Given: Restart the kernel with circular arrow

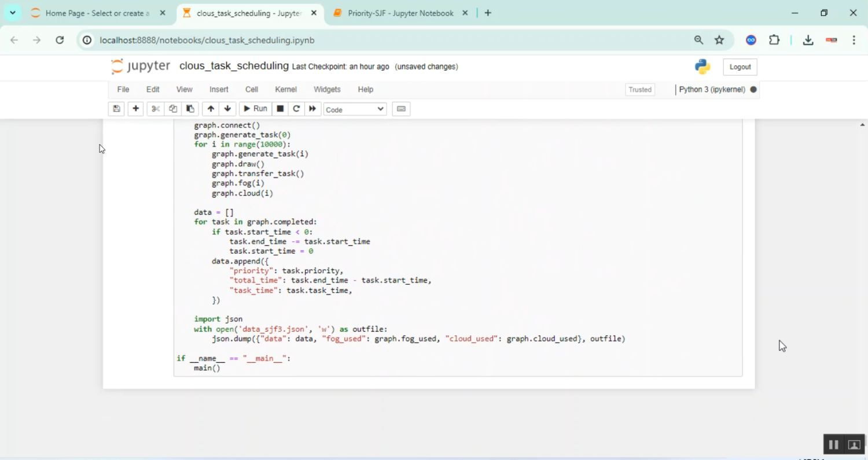Looking at the screenshot, I should coord(296,109).
